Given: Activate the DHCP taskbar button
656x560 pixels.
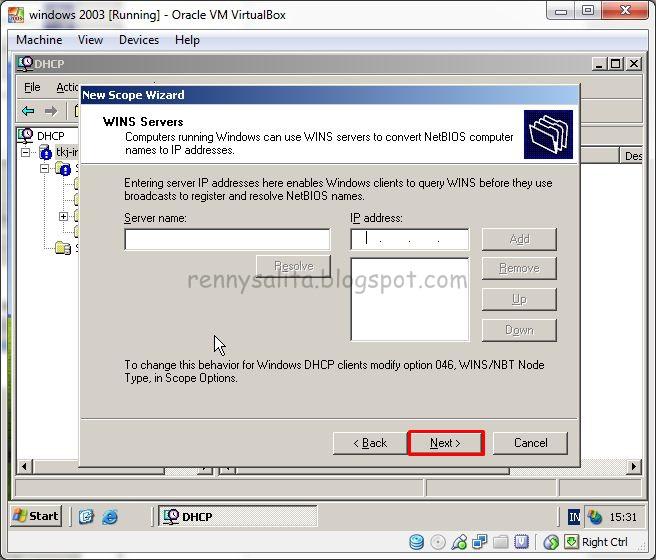Looking at the screenshot, I should (237, 517).
